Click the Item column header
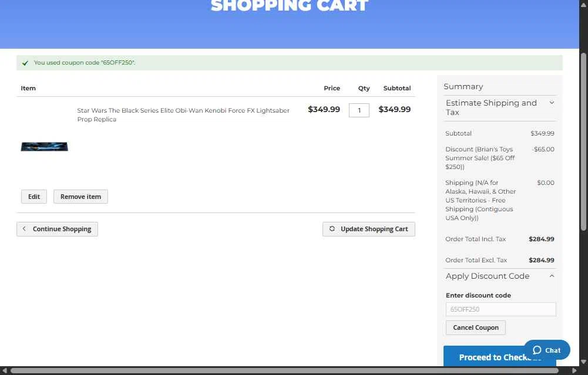This screenshot has width=588, height=375. [28, 89]
